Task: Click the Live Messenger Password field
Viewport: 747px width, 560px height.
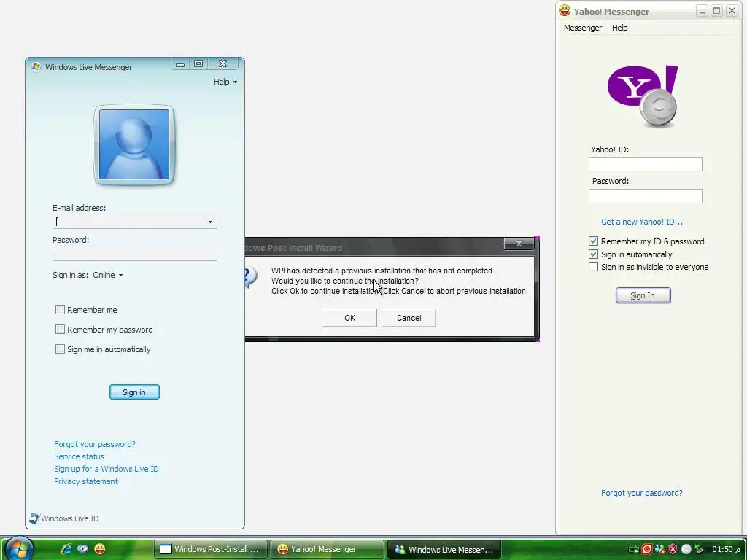Action: pyautogui.click(x=135, y=253)
